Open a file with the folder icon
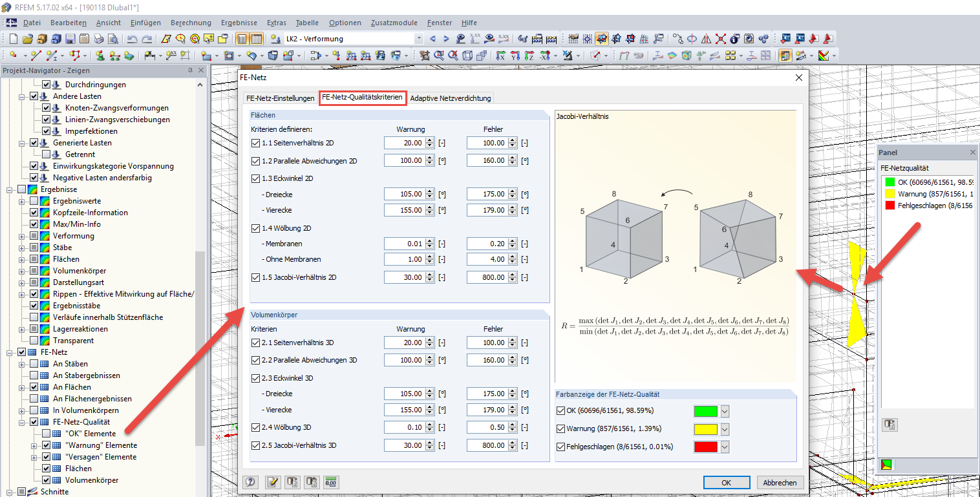This screenshot has width=980, height=497. 27,39
